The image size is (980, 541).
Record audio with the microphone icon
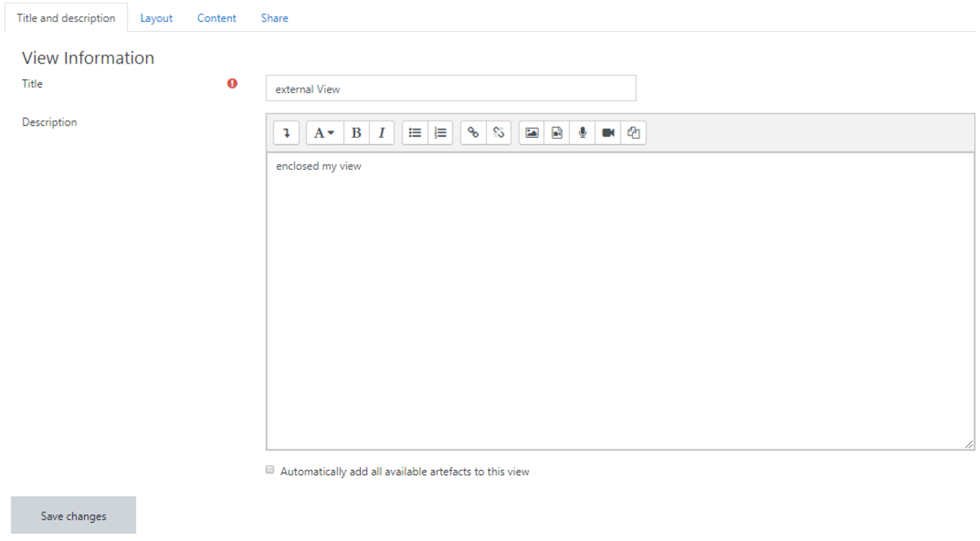click(x=582, y=133)
